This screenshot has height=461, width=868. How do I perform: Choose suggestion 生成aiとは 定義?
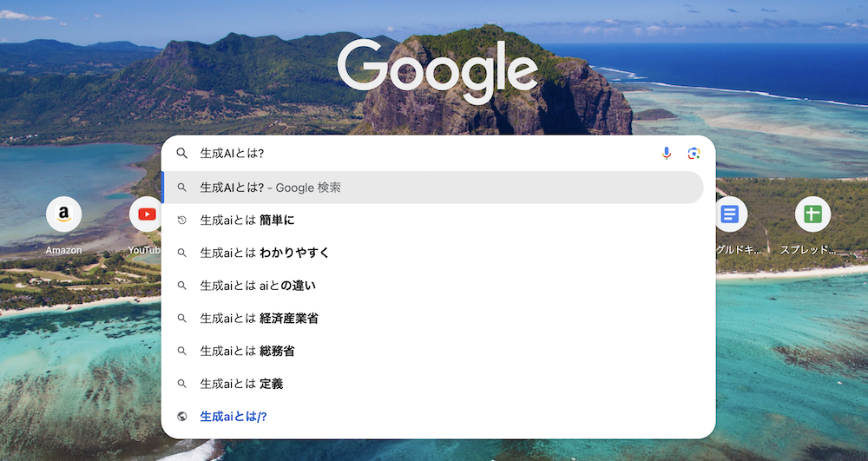click(x=433, y=384)
